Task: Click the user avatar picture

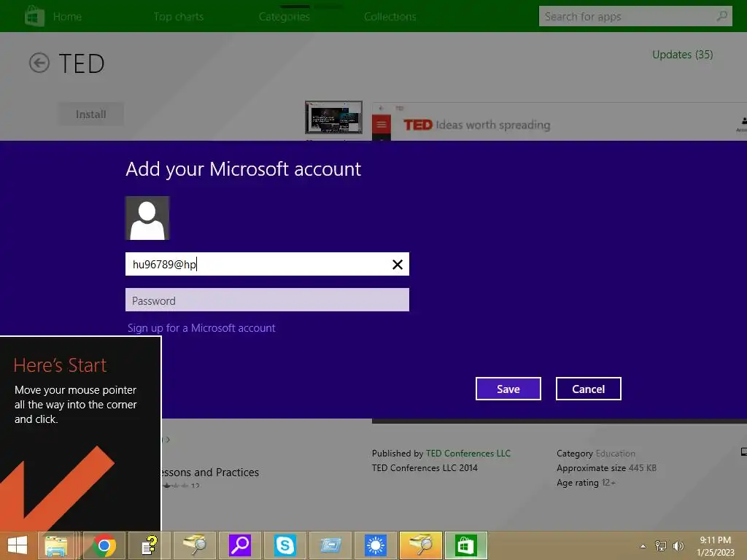Action: (147, 218)
